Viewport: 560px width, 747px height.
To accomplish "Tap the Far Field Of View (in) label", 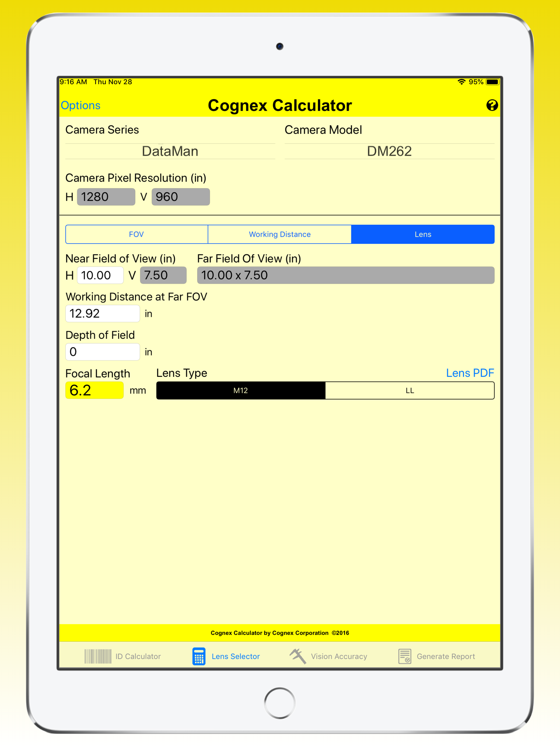I will pos(249,259).
